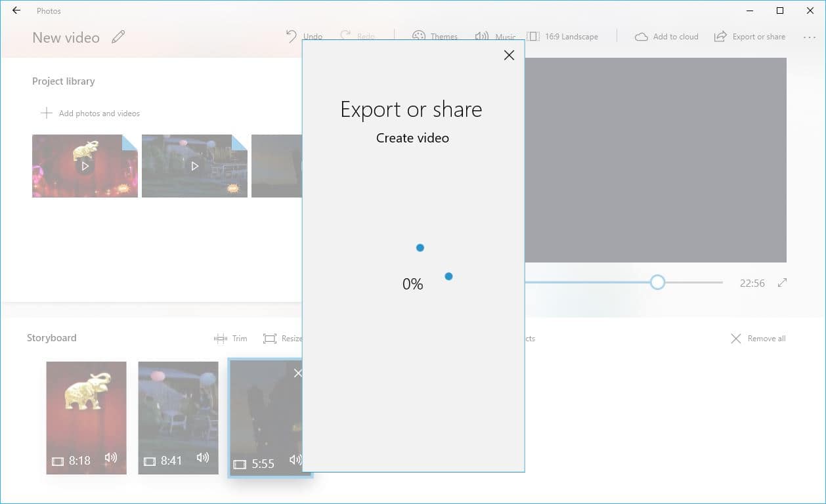Open Themes using its palette icon

click(x=418, y=36)
